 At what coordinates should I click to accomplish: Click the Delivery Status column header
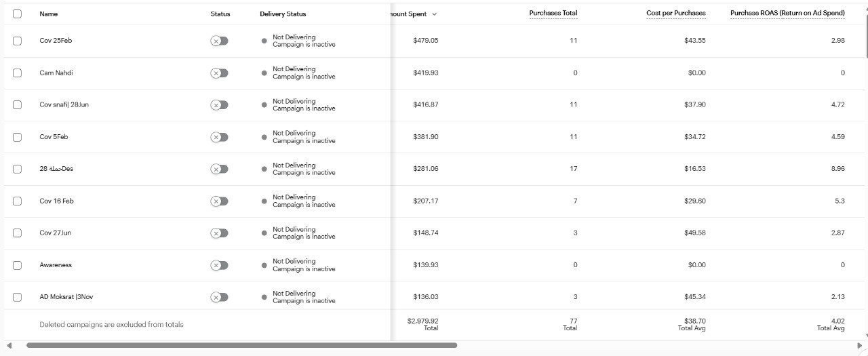coord(282,14)
